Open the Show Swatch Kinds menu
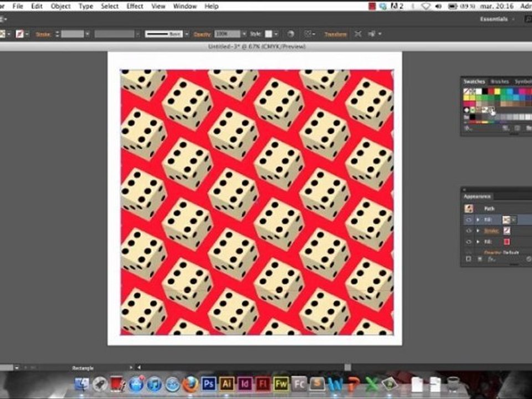532x399 pixels. tap(506, 128)
